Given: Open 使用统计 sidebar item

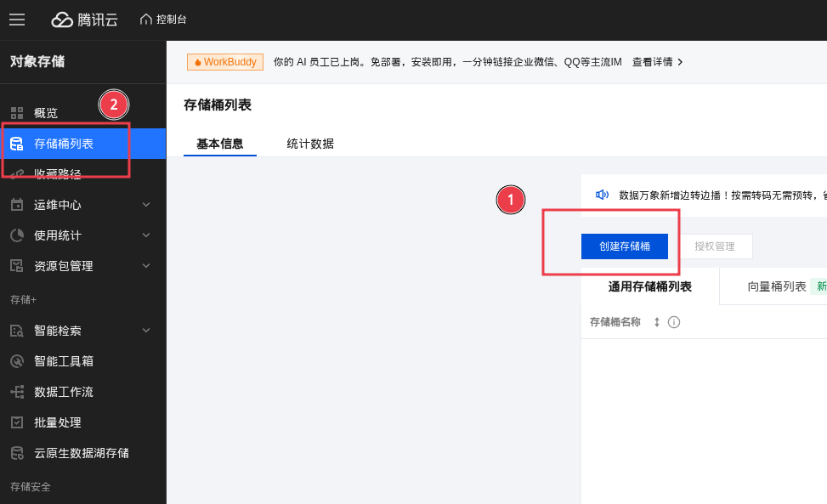Looking at the screenshot, I should pos(82,235).
